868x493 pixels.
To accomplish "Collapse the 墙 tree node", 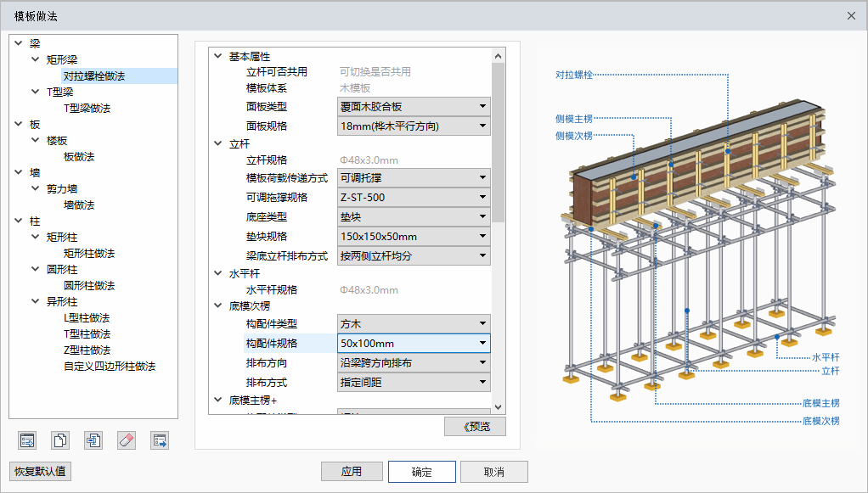I will click(x=19, y=172).
